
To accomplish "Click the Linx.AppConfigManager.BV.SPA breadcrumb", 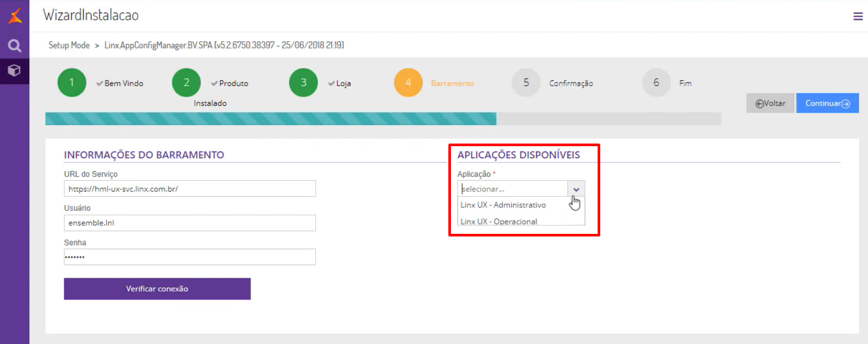I will (224, 45).
